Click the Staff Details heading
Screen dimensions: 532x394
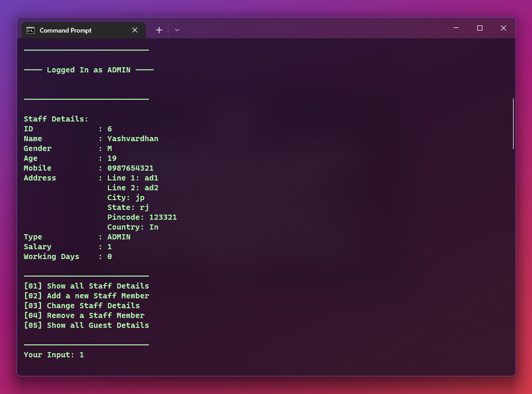[56, 118]
